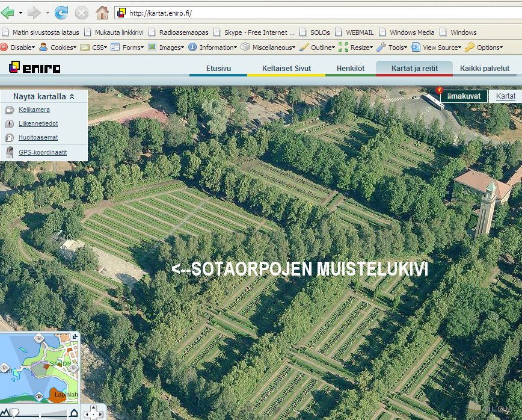
Task: Select the top eye view-direction marker on minimap
Action: pyautogui.click(x=39, y=339)
